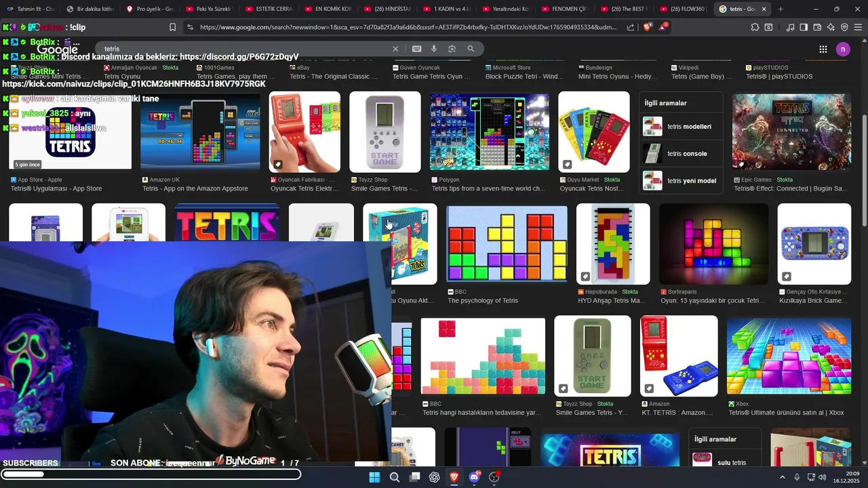The height and width of the screenshot is (488, 868).
Task: Search by image with the Lens icon
Action: point(452,49)
